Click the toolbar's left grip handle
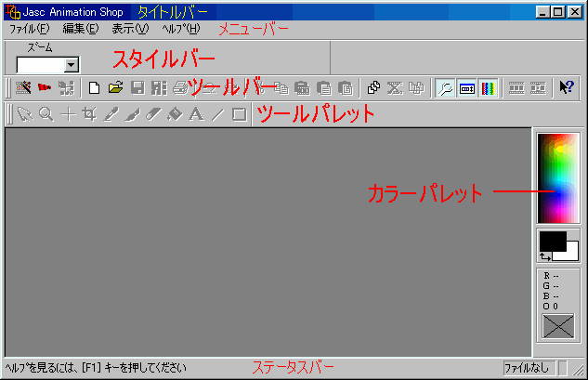 (x=8, y=88)
